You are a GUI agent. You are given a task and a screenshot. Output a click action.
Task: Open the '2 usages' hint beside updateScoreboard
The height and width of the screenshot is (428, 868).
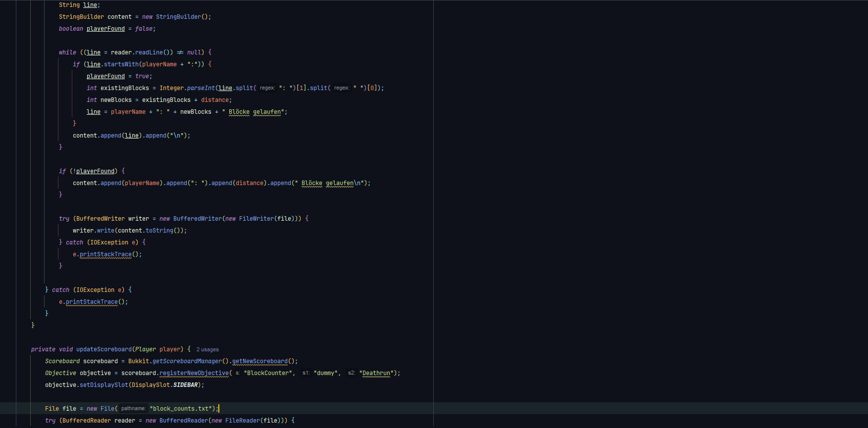[x=207, y=349]
